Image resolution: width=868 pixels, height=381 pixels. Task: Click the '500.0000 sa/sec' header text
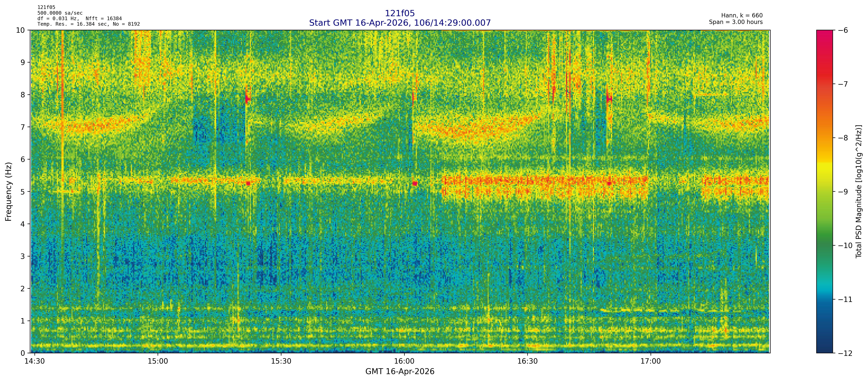(60, 13)
